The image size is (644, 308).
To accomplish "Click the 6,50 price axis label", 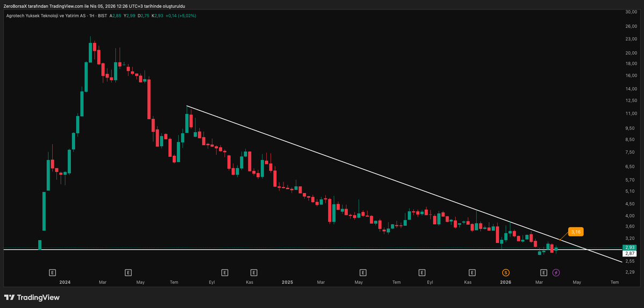I will 631,167.
